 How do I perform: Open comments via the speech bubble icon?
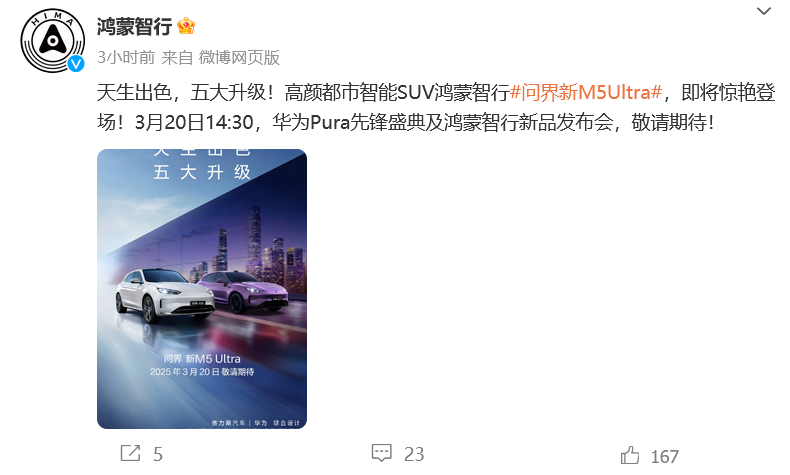point(381,453)
